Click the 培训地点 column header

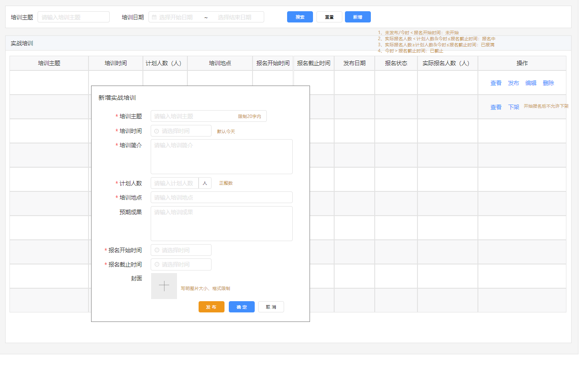click(x=220, y=63)
